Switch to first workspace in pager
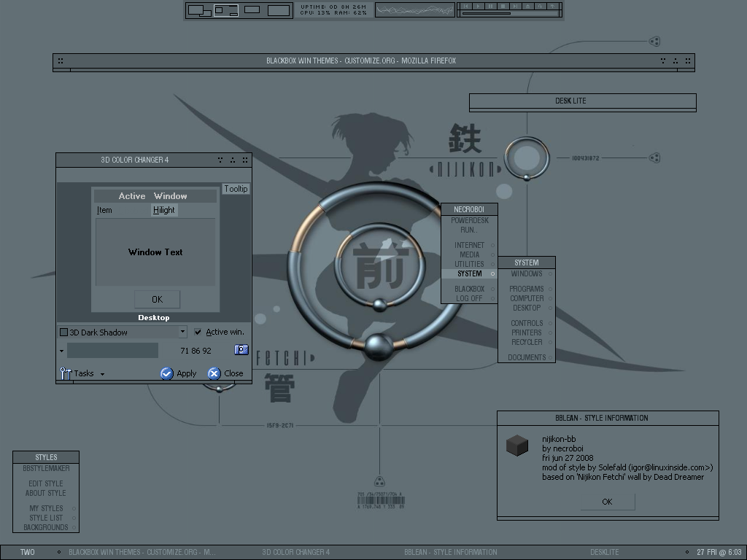 [199, 10]
